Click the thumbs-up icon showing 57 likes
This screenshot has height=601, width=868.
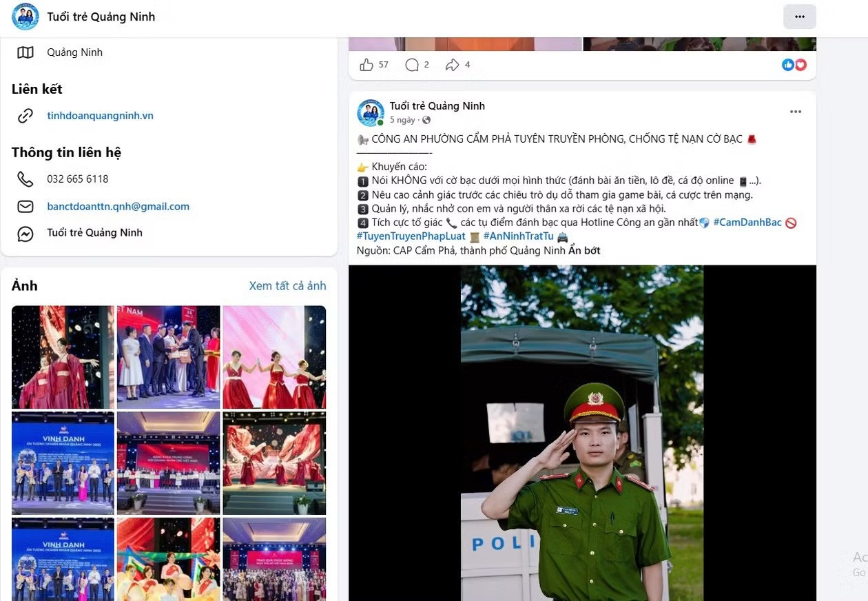pos(366,65)
